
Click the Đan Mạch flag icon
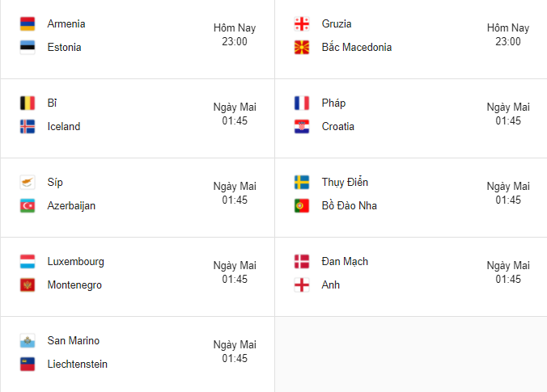coord(302,262)
